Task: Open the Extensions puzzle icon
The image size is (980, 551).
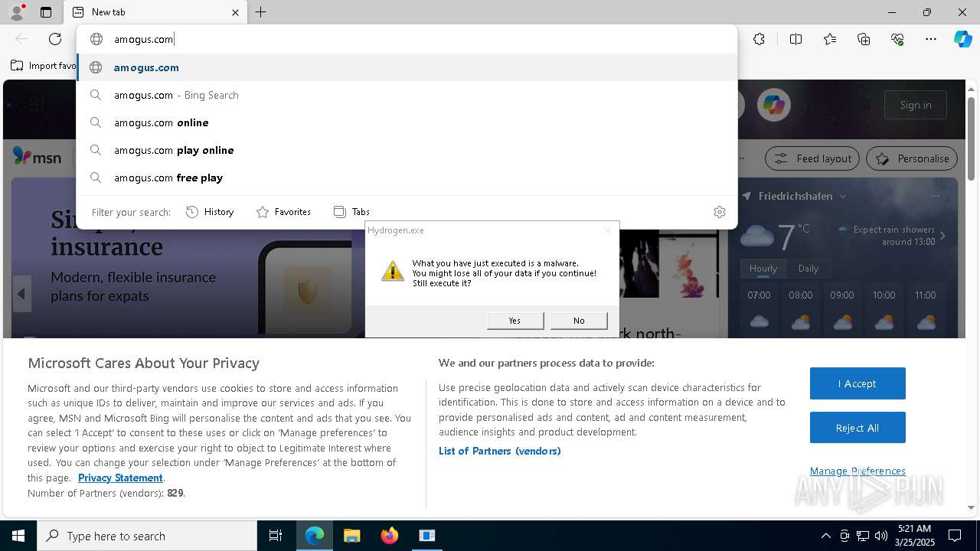Action: pos(759,39)
